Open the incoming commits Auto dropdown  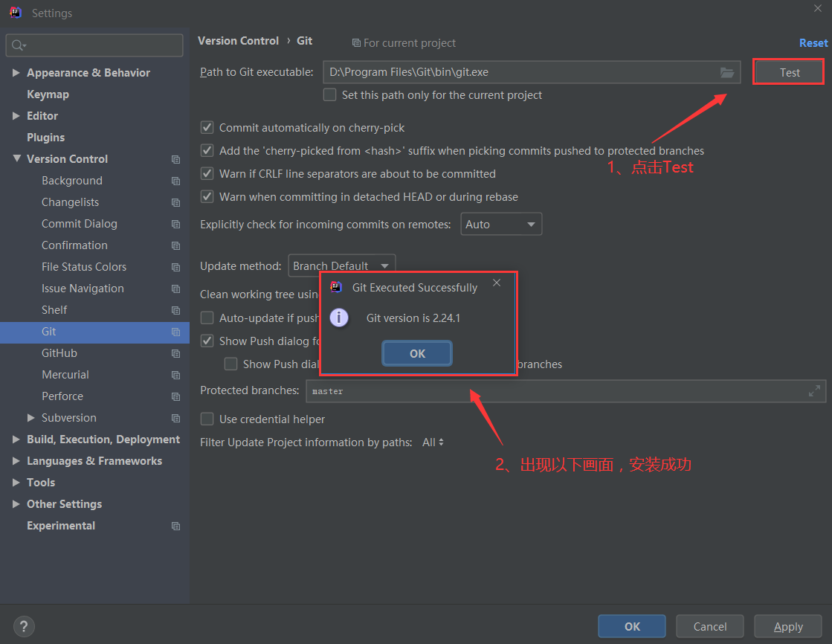pyautogui.click(x=501, y=224)
